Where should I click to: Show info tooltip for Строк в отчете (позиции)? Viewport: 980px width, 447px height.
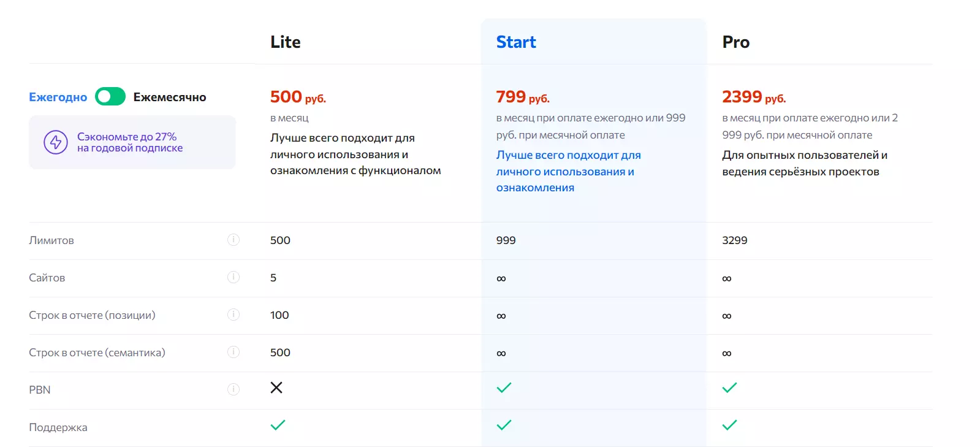[x=234, y=315]
